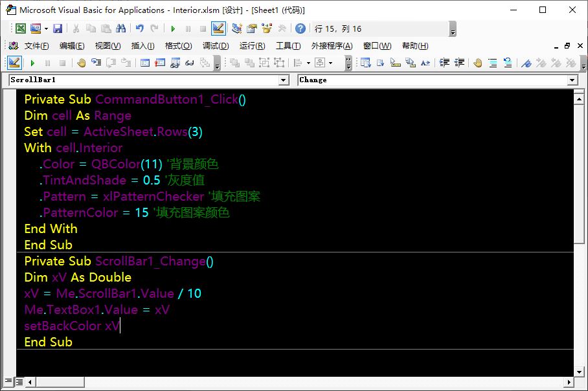The height and width of the screenshot is (391, 588).
Task: Click the Redo arrow icon
Action: [154, 28]
